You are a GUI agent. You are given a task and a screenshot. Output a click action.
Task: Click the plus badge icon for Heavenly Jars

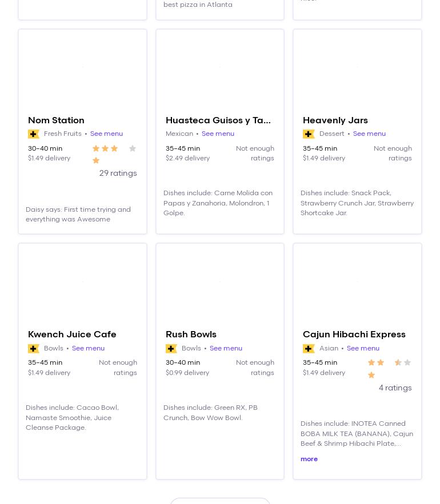309,134
